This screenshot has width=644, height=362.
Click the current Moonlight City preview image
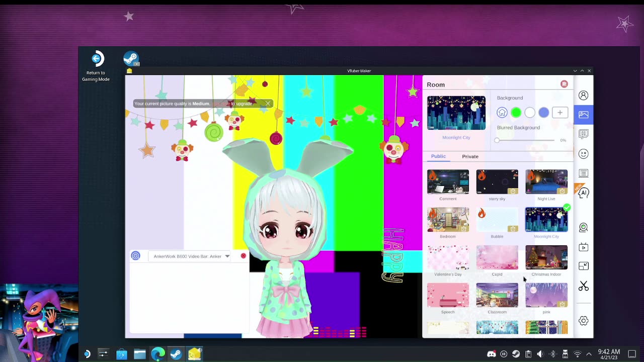[456, 113]
